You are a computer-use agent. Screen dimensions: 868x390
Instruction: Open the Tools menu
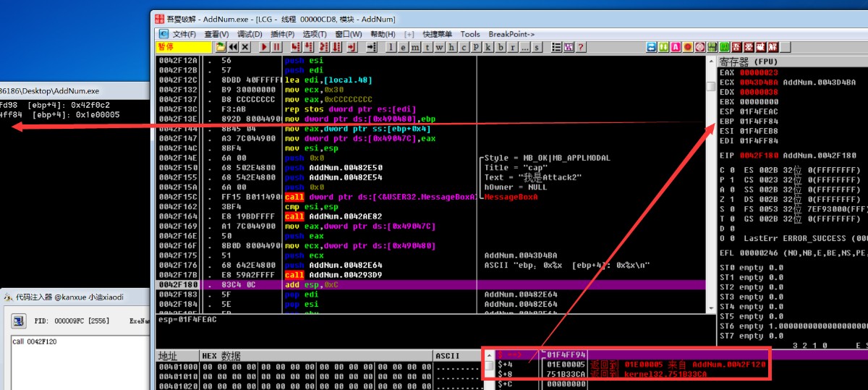(470, 34)
